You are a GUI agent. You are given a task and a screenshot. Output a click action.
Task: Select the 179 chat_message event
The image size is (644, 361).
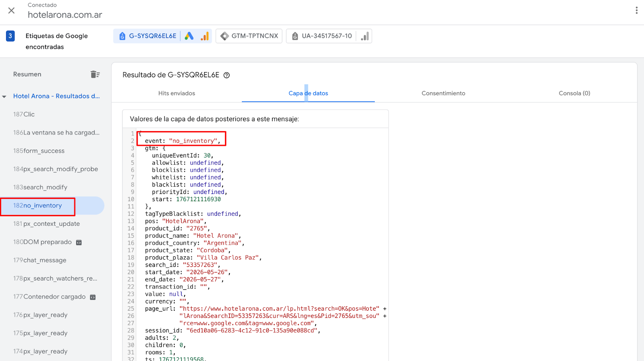(x=40, y=260)
